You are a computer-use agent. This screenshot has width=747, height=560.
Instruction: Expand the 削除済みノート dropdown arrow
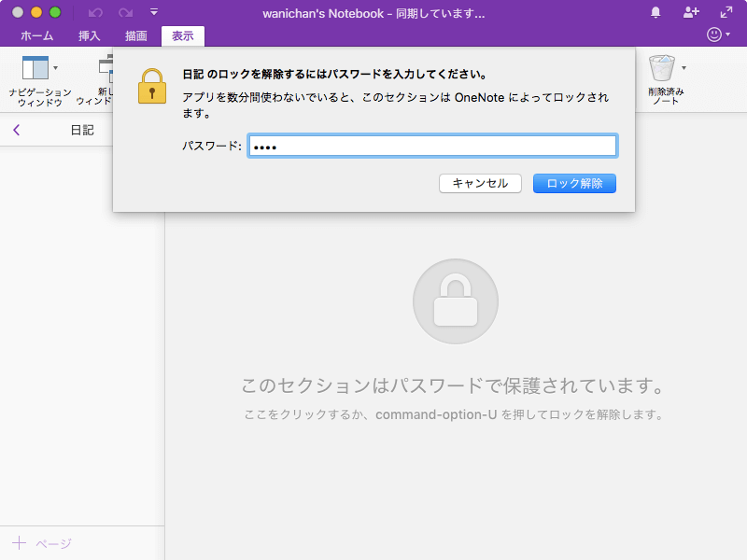click(684, 68)
